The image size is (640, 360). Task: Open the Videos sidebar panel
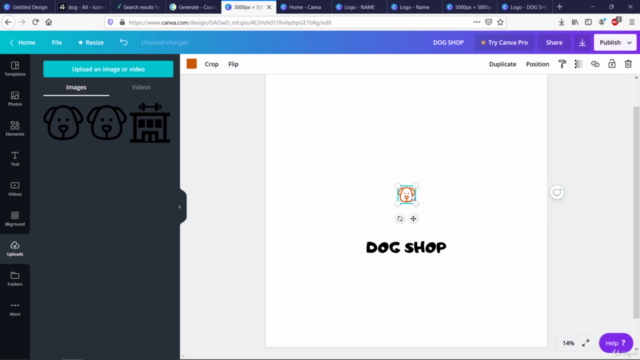15,189
